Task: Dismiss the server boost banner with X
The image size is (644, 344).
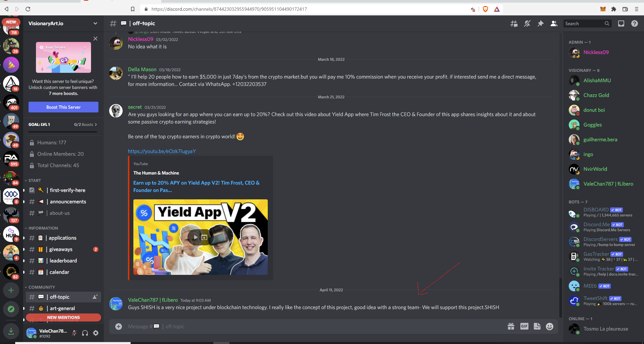Action: [95, 39]
